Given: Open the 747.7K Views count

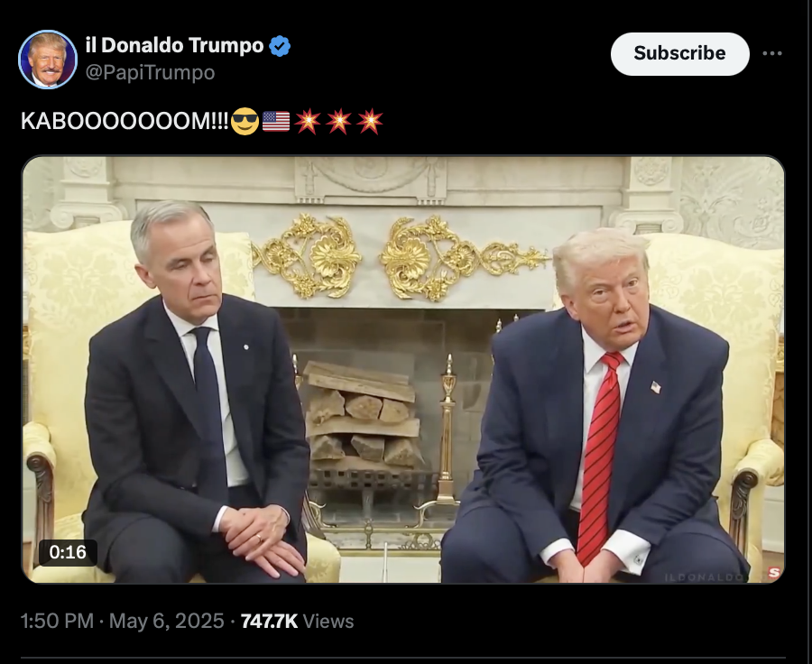Looking at the screenshot, I should pos(297,621).
